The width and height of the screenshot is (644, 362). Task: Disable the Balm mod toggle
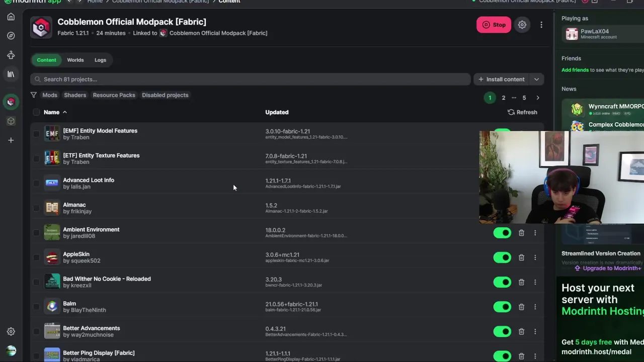[502, 307]
